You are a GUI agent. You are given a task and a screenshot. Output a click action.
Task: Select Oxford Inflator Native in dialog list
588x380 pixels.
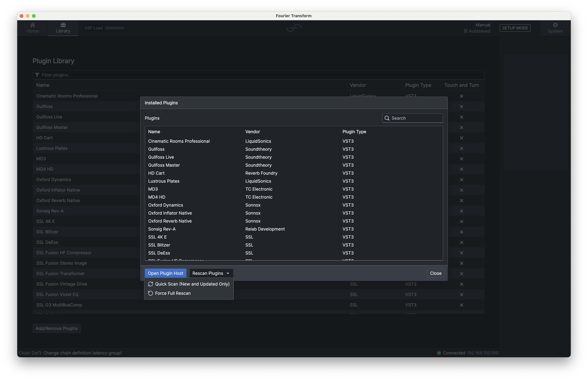[x=294, y=213]
